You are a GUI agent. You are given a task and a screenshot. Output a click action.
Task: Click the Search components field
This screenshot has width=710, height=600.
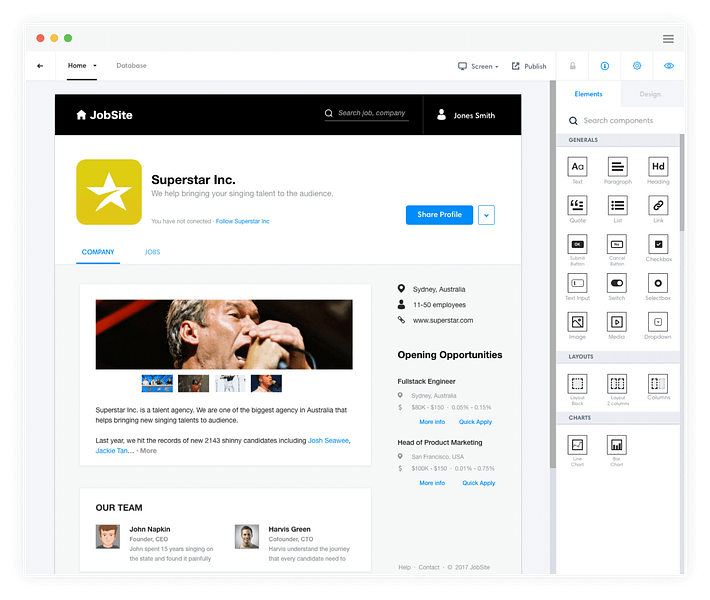[x=618, y=121]
